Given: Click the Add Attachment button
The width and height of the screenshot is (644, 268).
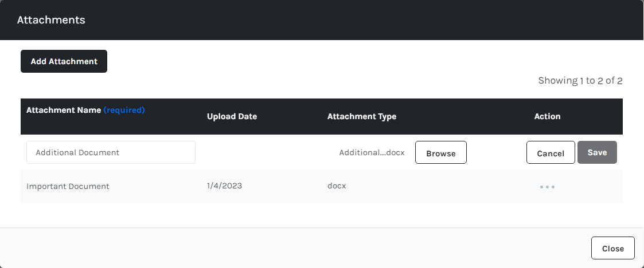Looking at the screenshot, I should (x=64, y=61).
